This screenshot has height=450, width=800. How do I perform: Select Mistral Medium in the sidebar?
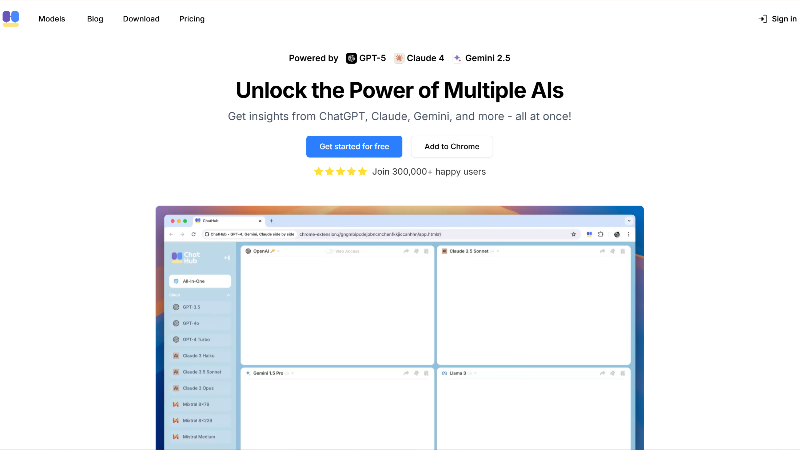200,437
